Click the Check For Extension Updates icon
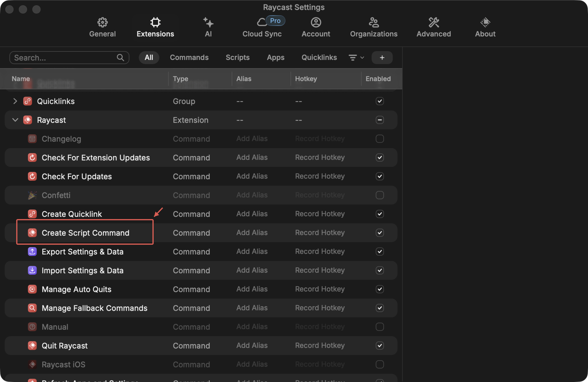 pos(32,158)
